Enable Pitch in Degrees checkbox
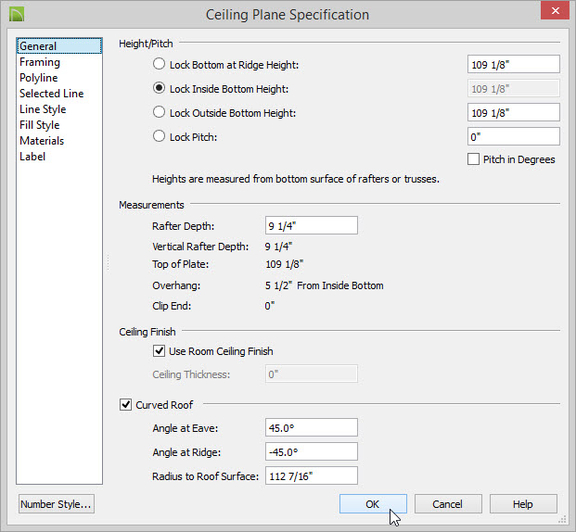This screenshot has width=576, height=532. (473, 159)
